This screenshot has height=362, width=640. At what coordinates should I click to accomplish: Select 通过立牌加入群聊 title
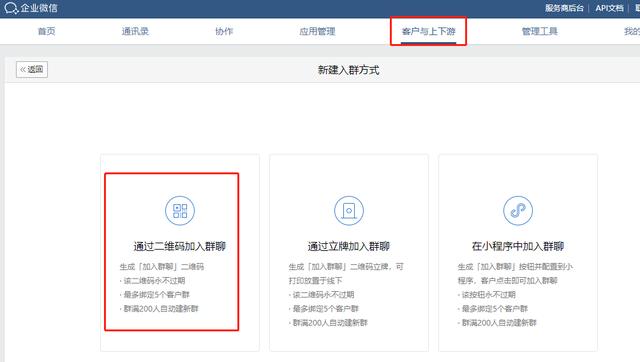349,246
